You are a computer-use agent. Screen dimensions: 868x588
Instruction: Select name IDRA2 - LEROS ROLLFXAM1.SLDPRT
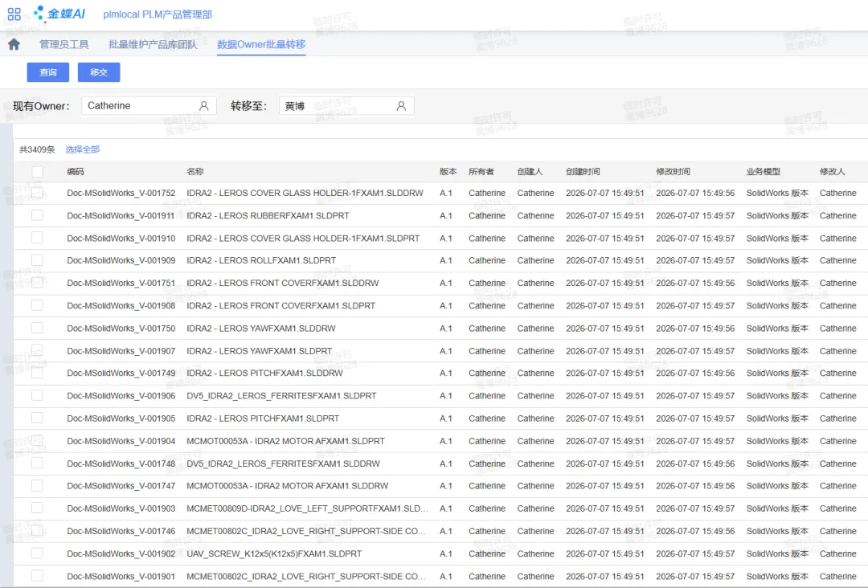(261, 260)
